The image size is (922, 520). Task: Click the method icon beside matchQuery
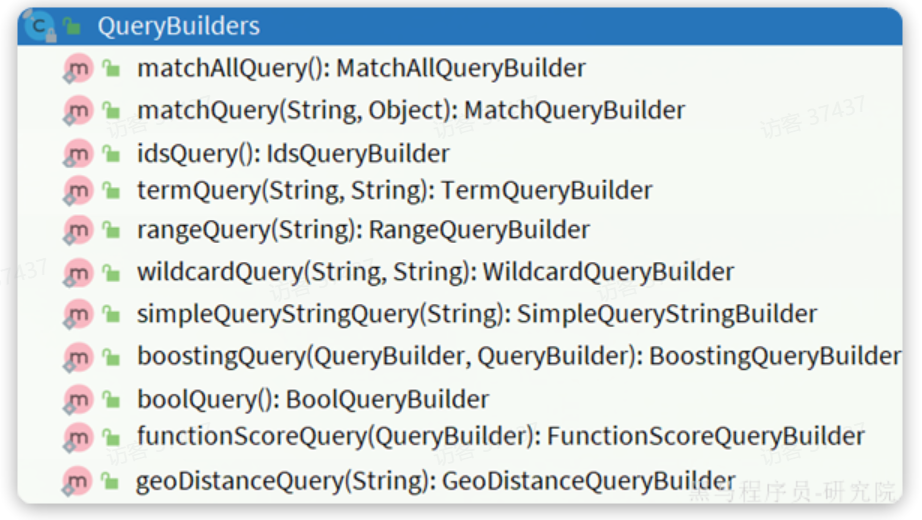click(x=78, y=111)
